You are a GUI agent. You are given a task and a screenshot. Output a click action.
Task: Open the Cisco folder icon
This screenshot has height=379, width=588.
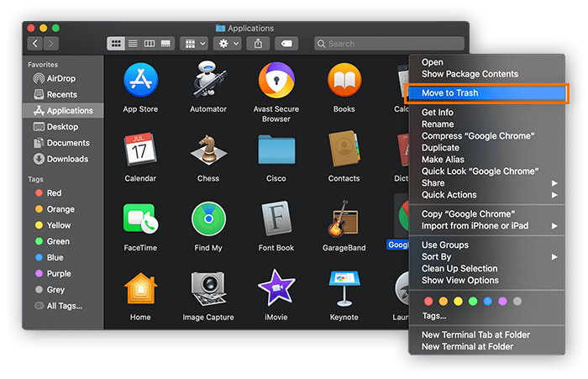[276, 150]
